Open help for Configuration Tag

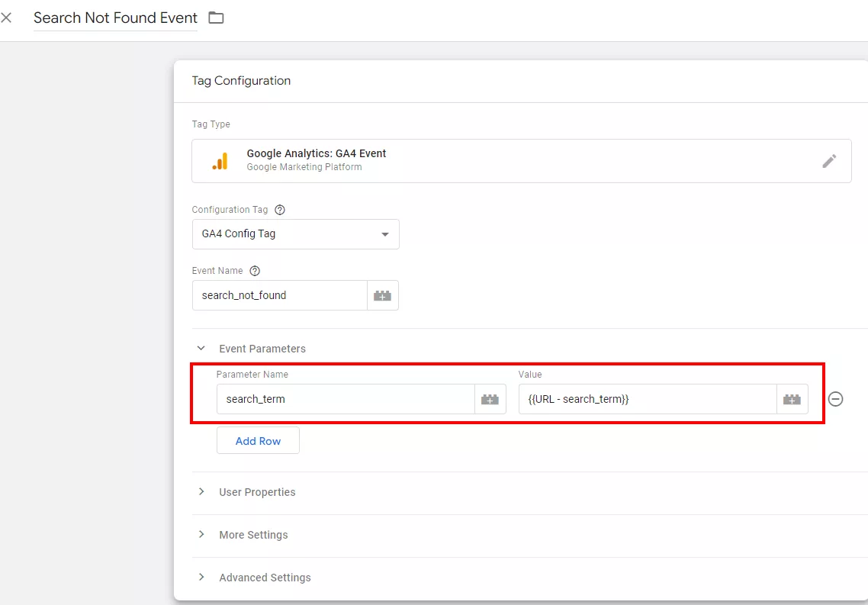pos(280,210)
